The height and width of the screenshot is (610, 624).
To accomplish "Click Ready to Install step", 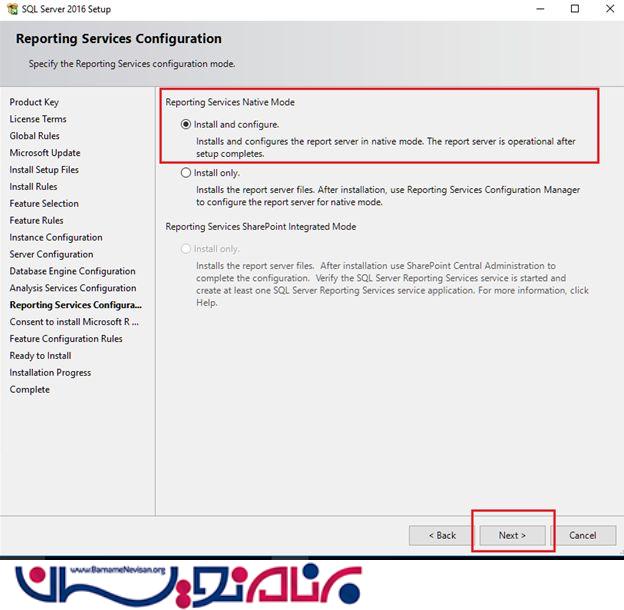I will 40,355.
